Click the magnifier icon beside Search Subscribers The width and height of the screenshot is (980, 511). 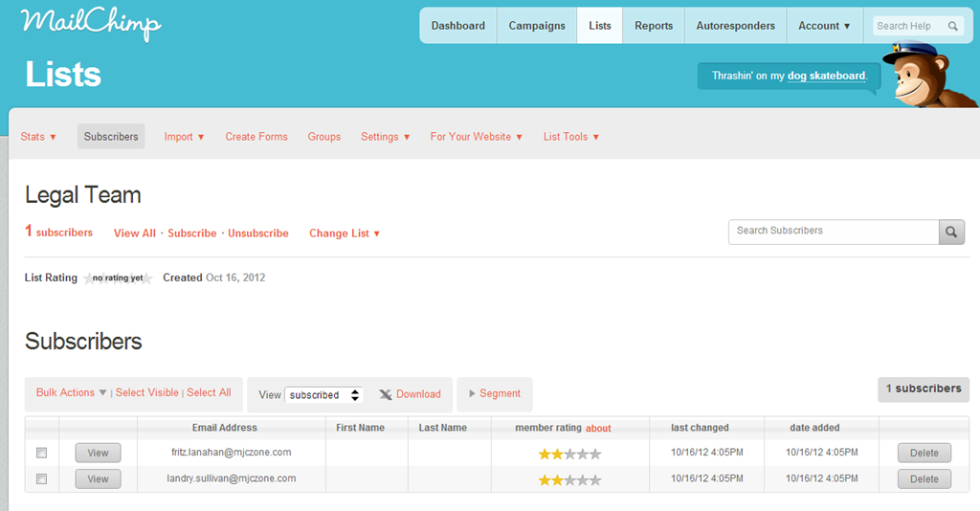(951, 232)
